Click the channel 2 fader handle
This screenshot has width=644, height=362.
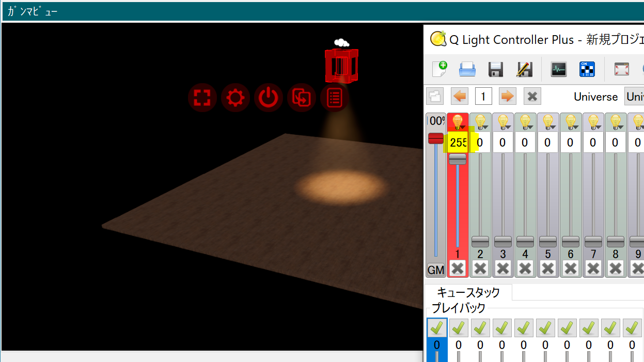[480, 241]
